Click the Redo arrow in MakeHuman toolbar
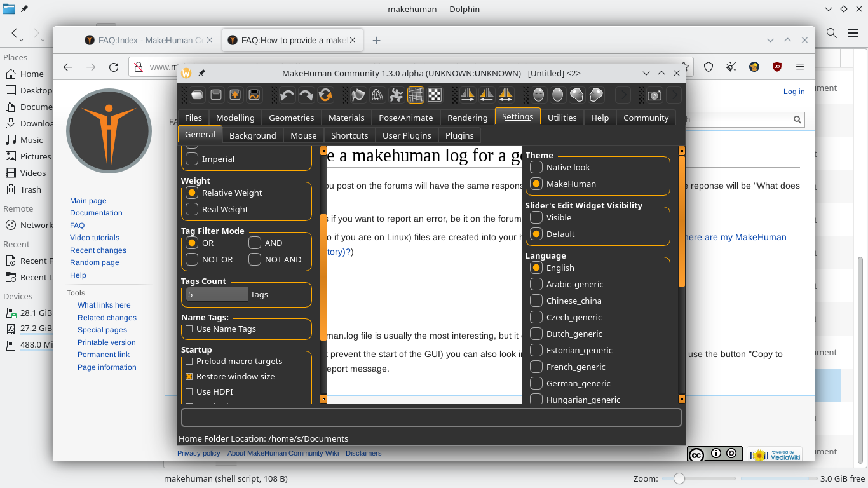 click(306, 95)
